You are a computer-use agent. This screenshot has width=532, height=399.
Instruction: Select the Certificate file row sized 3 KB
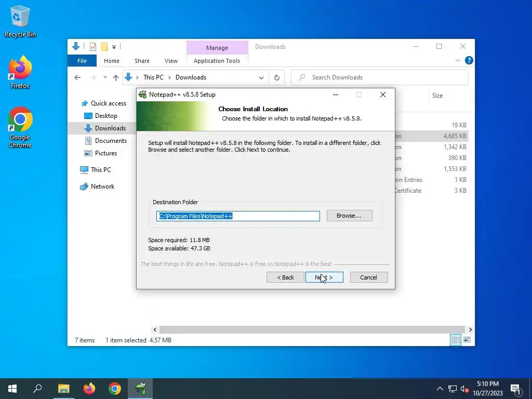click(432, 191)
